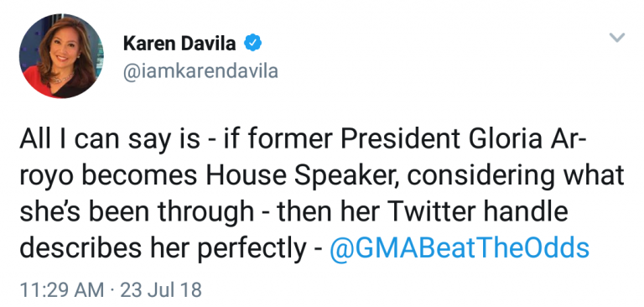This screenshot has width=644, height=307.
Task: Click the tweet line starting "All I can say"
Action: pos(301,140)
